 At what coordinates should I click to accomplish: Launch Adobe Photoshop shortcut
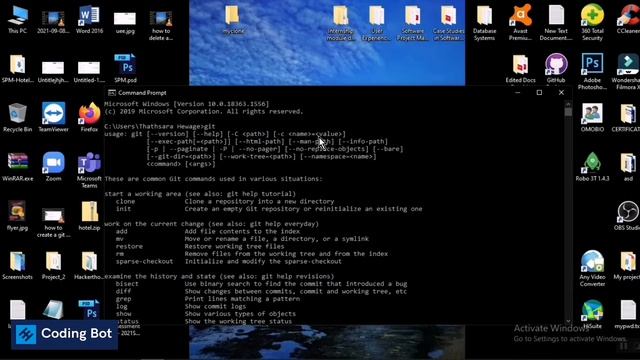tap(592, 72)
